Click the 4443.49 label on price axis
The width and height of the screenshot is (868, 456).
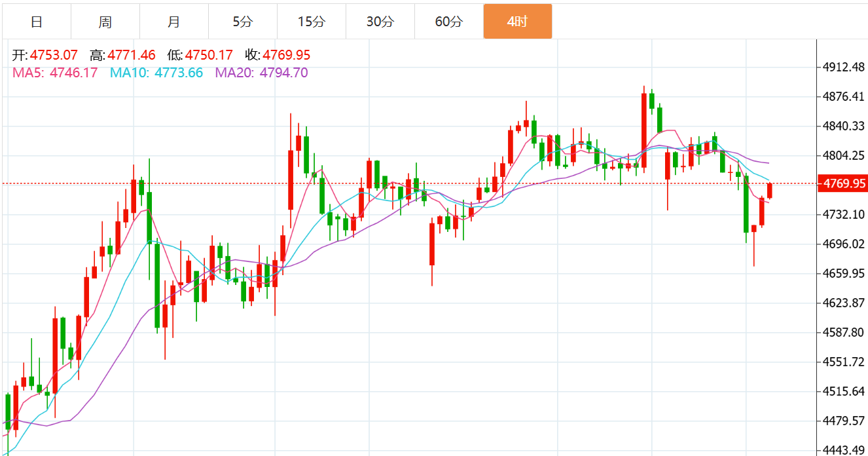pos(843,450)
